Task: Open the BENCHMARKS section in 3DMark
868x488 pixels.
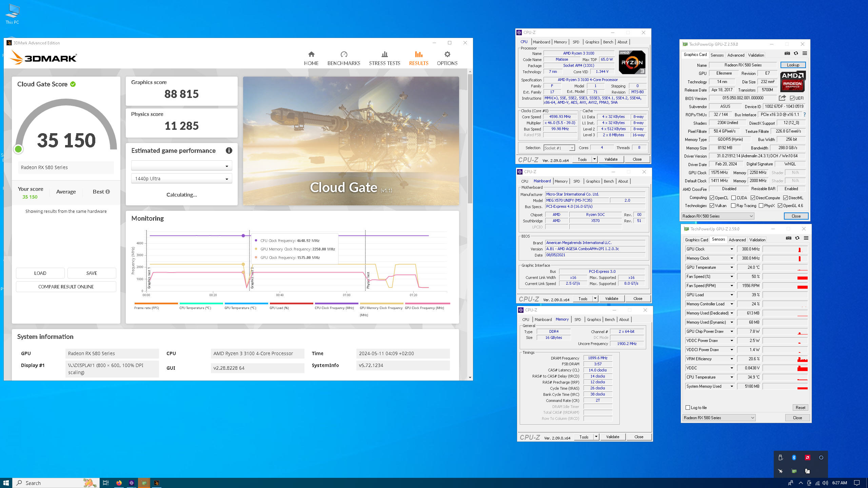Action: pos(343,58)
